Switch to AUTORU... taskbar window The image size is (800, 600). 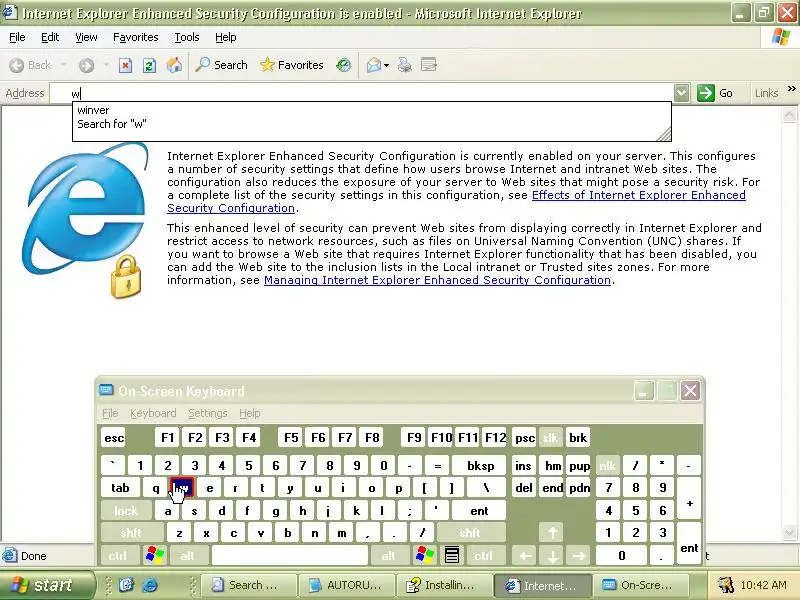[x=346, y=585]
